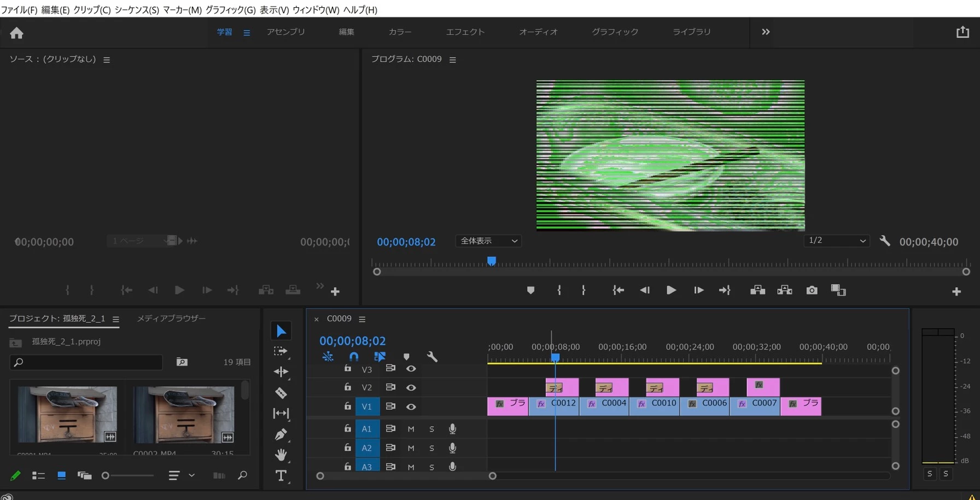Toggle Snap in timeline magnet icon
Image resolution: width=980 pixels, height=500 pixels.
(x=354, y=357)
